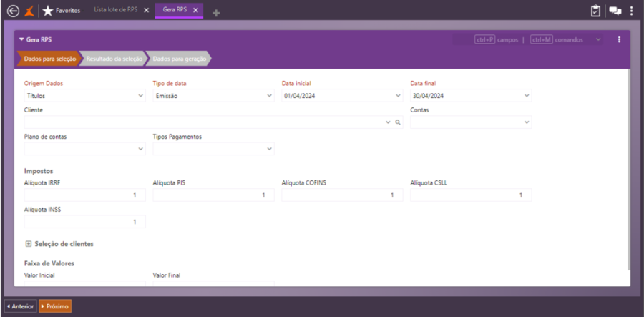Add a new tab with plus icon

tap(216, 13)
